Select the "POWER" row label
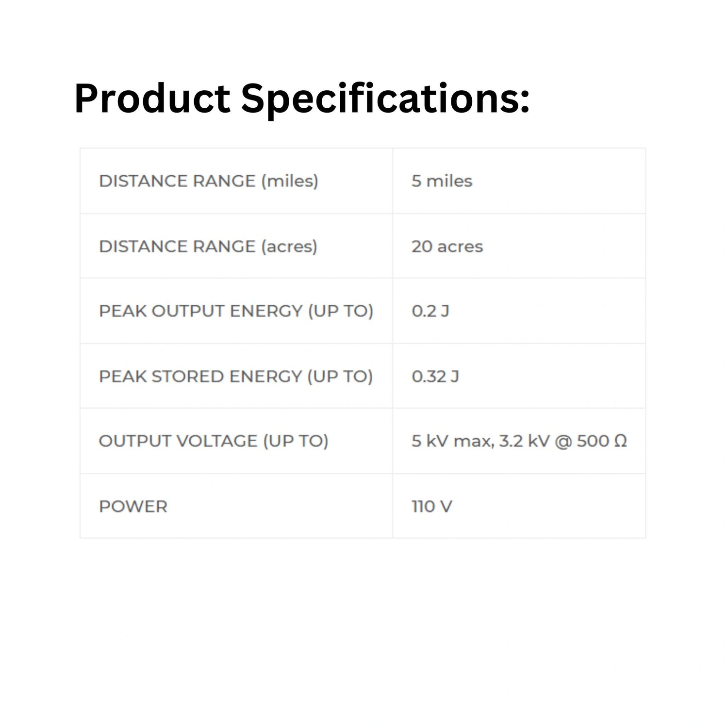 click(133, 507)
